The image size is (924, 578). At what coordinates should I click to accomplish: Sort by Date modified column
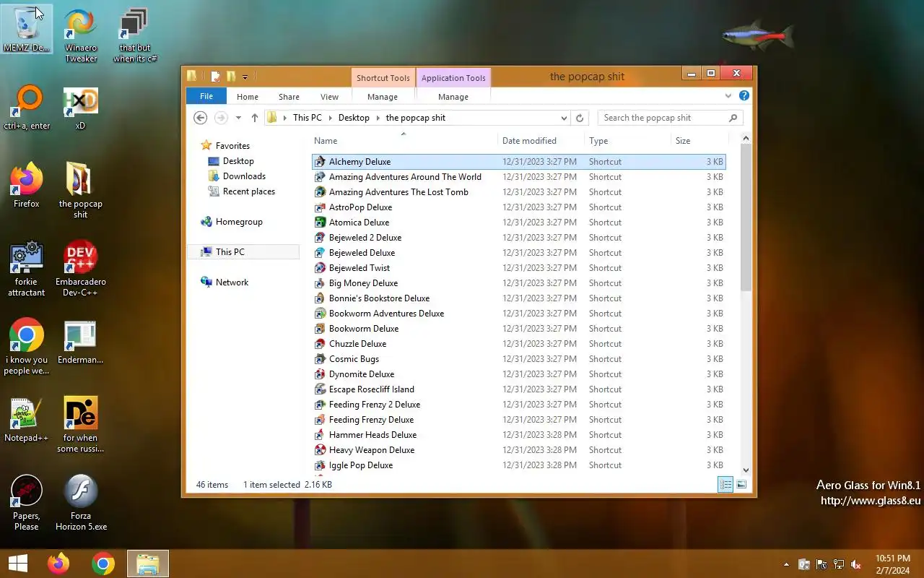coord(541,141)
